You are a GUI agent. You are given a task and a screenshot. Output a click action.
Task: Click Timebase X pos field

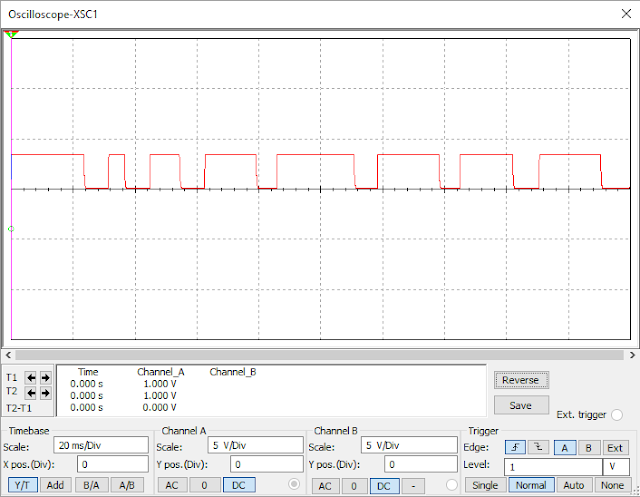pyautogui.click(x=113, y=464)
